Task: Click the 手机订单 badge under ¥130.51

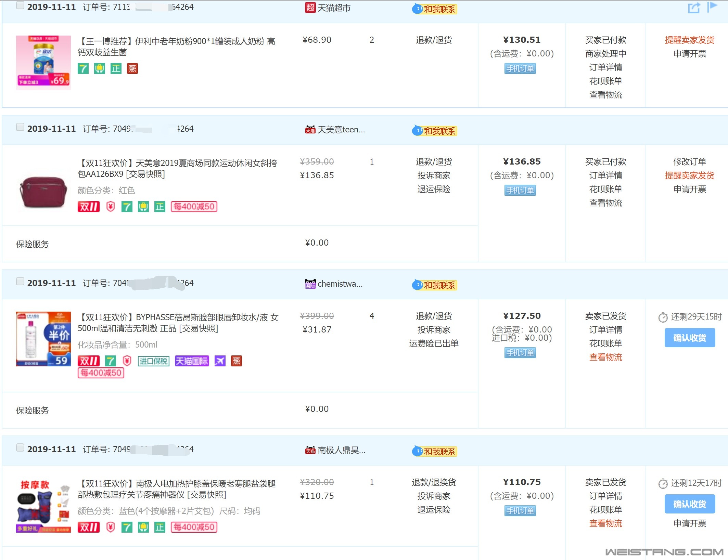Action: 520,68
